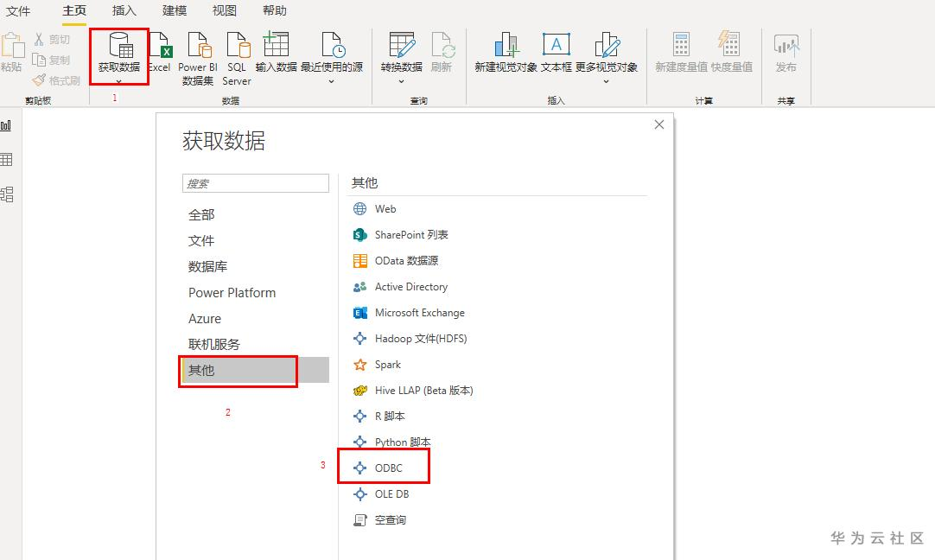Select Microsoft Exchange connector

[409, 313]
